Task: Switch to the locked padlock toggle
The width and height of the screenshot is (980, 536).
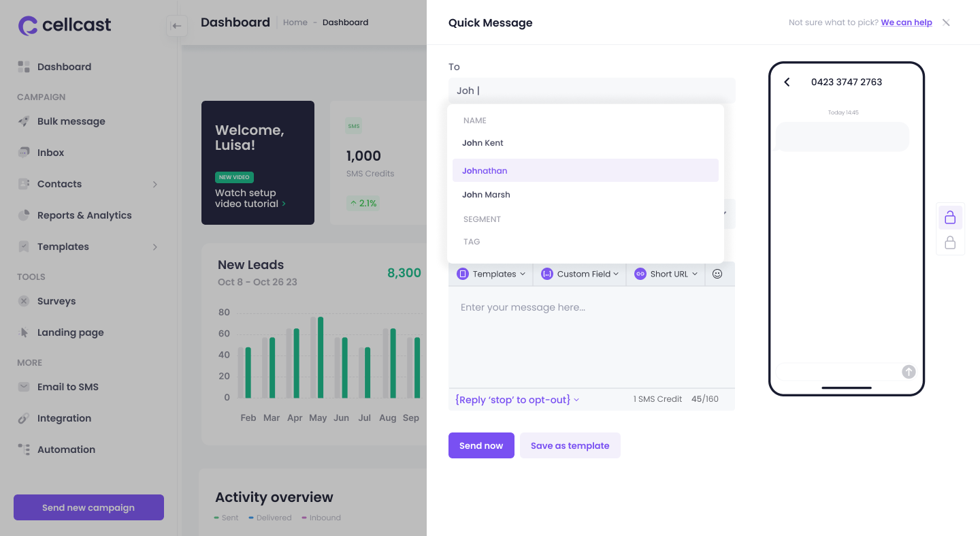Action: tap(950, 241)
